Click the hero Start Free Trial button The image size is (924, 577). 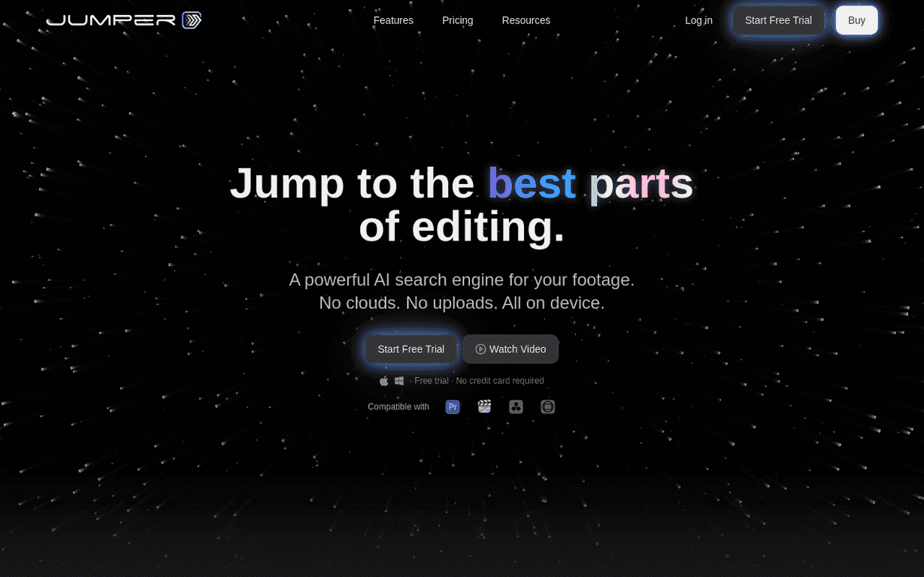411,349
